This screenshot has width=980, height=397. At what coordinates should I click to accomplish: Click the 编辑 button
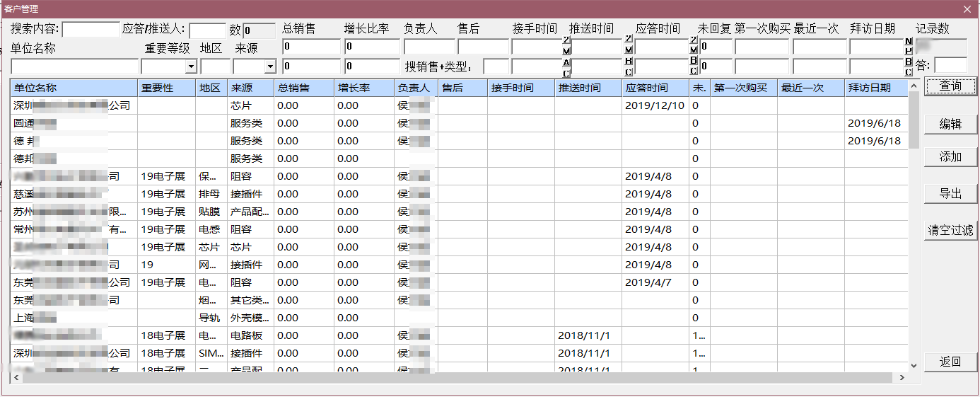point(950,124)
